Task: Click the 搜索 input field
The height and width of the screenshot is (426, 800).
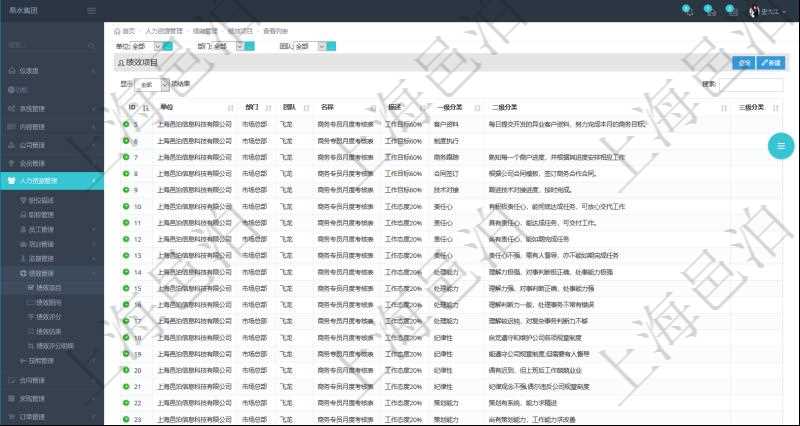Action: (750, 85)
